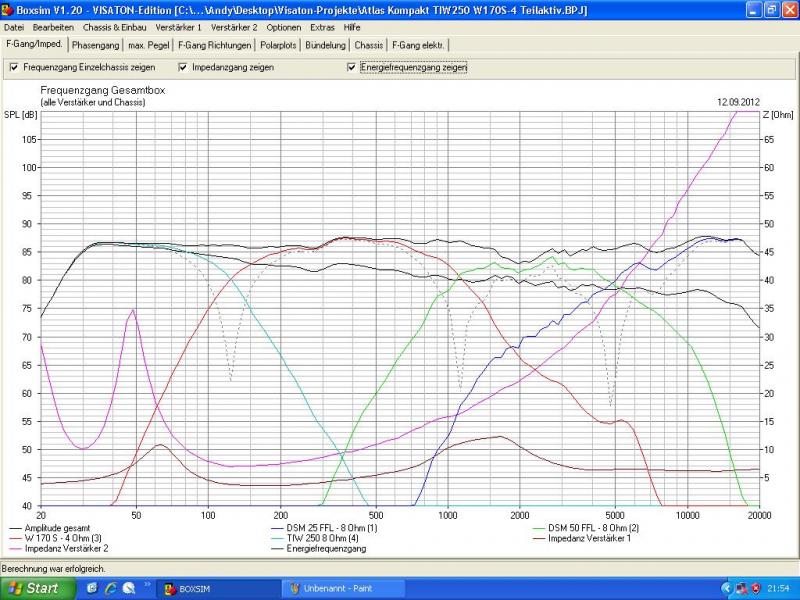
Task: Go to the Polarplots tab
Action: click(279, 45)
